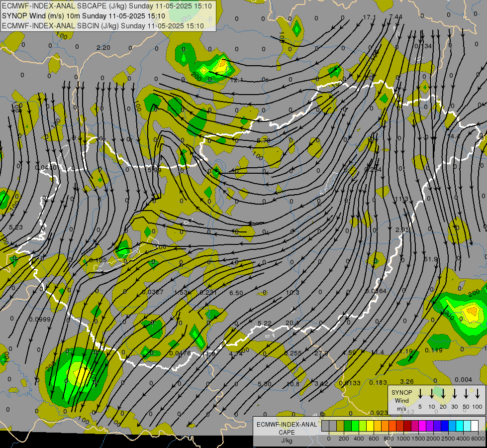Viewport: 487px width, 448px height.
Task: Pick the dark red CAPE legend swatch
Action: [407, 426]
